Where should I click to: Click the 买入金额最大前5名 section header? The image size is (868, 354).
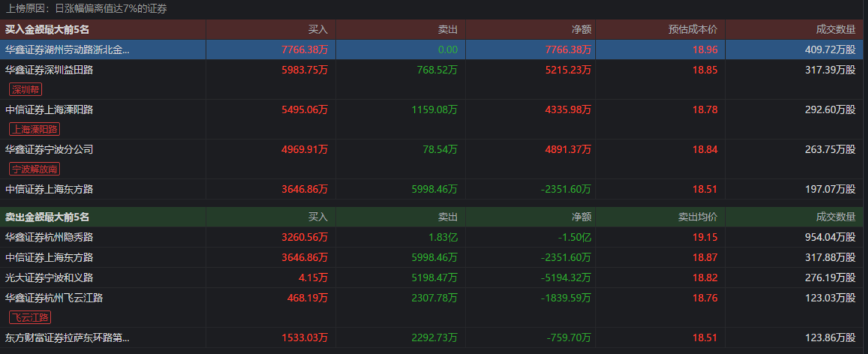(47, 29)
